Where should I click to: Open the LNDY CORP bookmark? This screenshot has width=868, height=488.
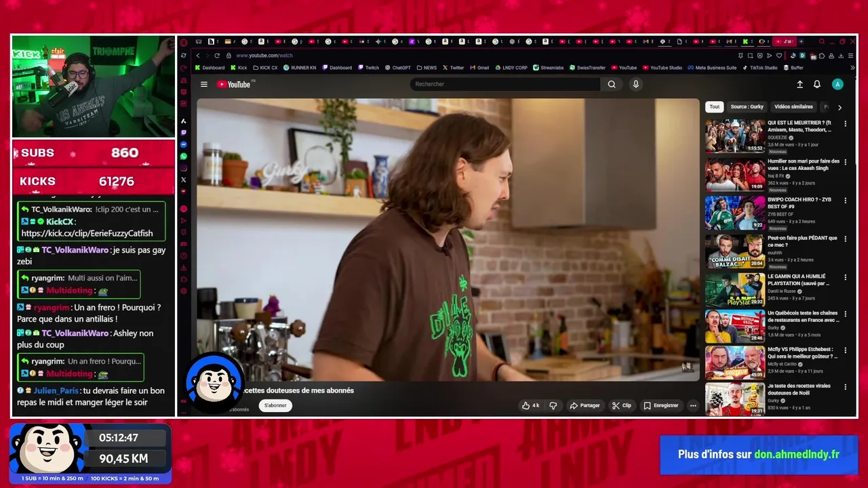click(511, 68)
